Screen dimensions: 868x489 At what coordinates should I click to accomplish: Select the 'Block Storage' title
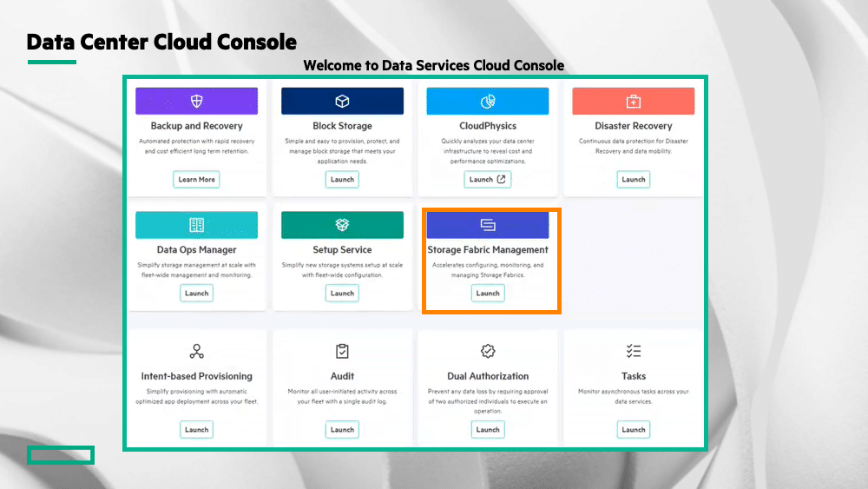click(342, 126)
